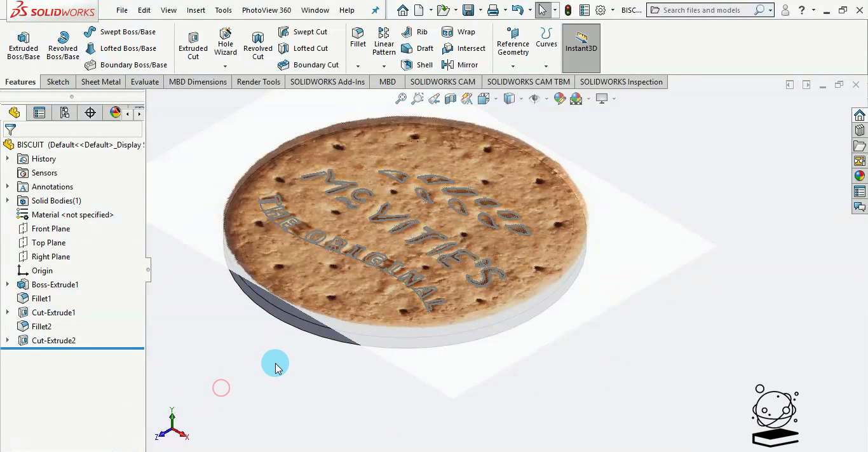The image size is (868, 452).
Task: Expand Fillet dropdown arrow
Action: click(358, 66)
